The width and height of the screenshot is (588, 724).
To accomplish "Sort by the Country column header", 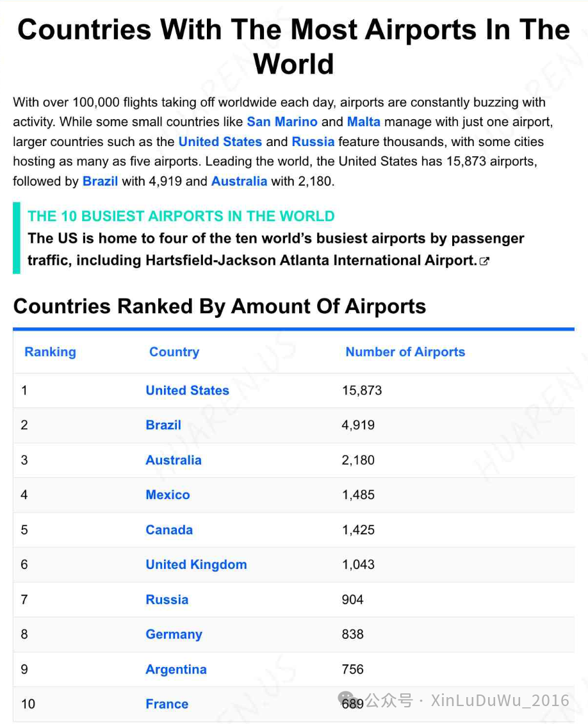I will tap(174, 352).
